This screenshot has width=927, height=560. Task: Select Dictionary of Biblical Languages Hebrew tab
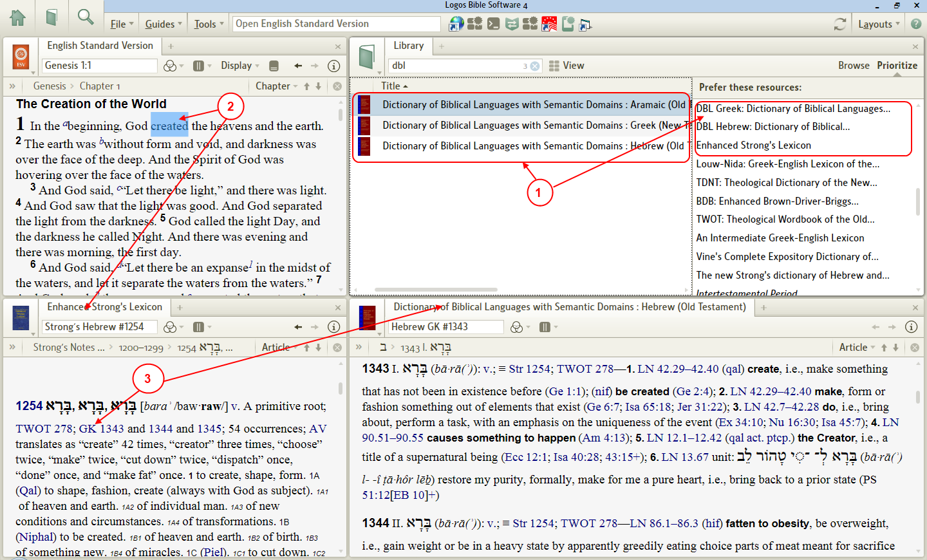[569, 307]
